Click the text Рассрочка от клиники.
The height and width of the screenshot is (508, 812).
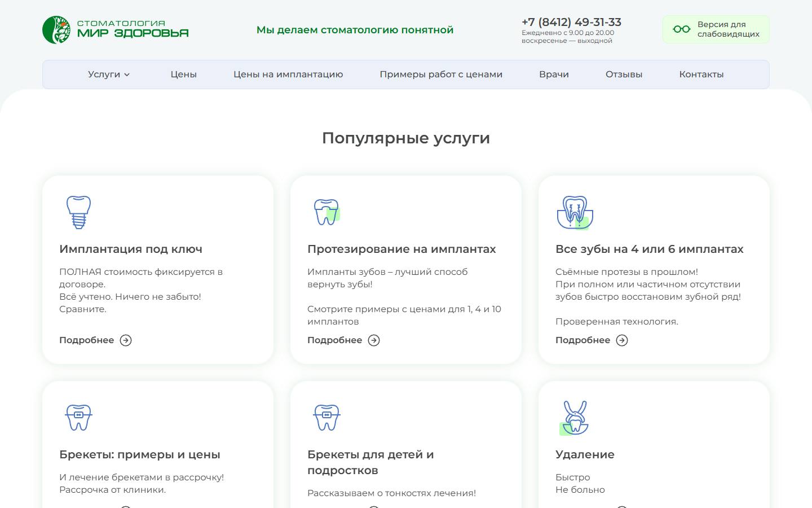tap(113, 489)
